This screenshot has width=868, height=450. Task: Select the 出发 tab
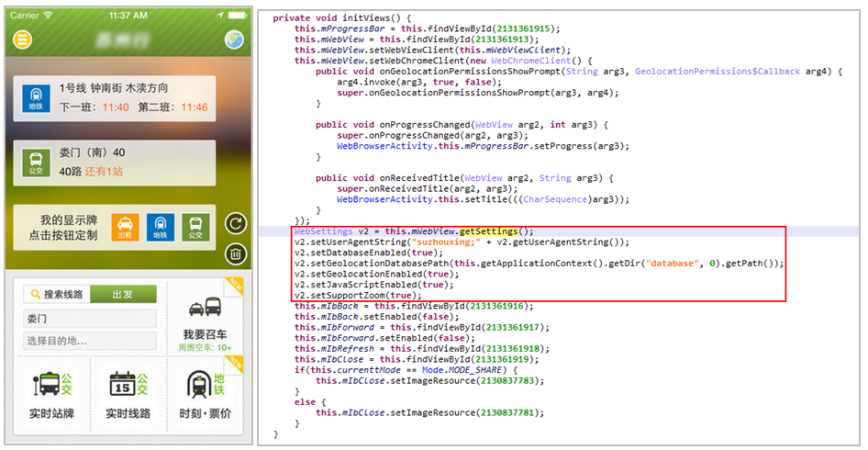tap(124, 294)
